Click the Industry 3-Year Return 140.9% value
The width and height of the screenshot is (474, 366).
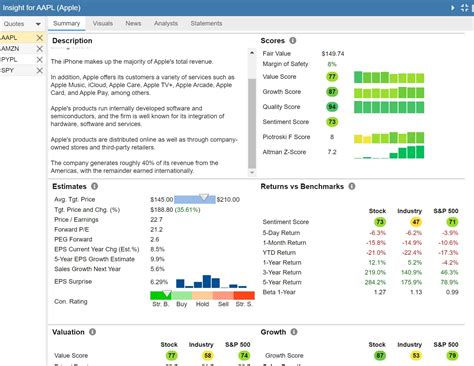(411, 272)
